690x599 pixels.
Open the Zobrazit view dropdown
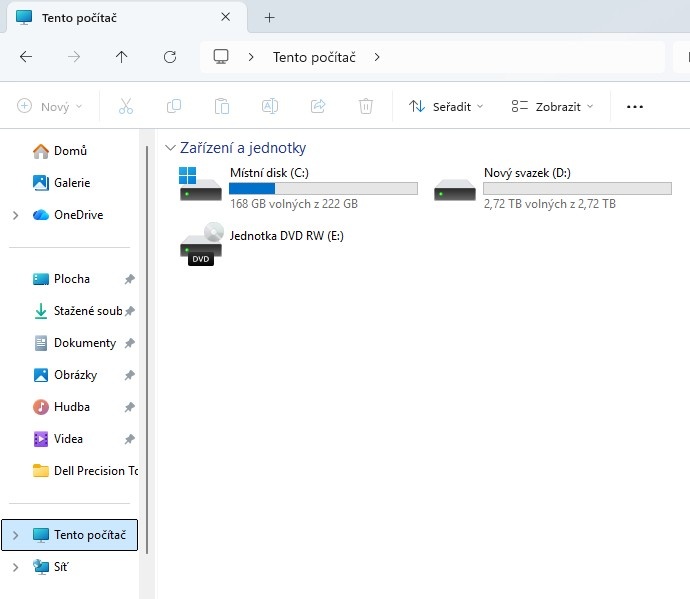[552, 106]
